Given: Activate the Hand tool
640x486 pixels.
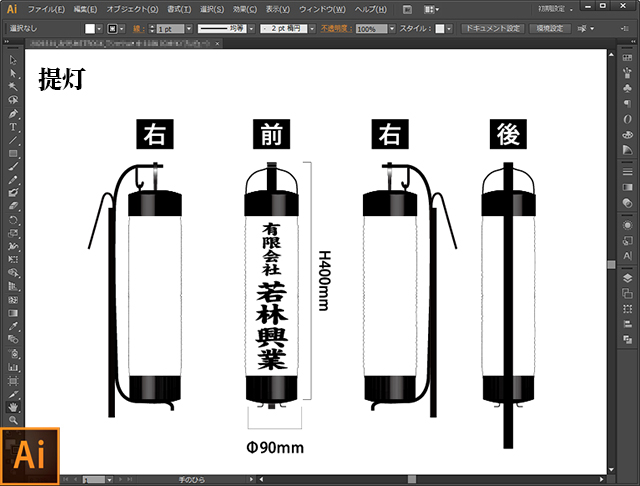Looking at the screenshot, I should click(x=13, y=407).
